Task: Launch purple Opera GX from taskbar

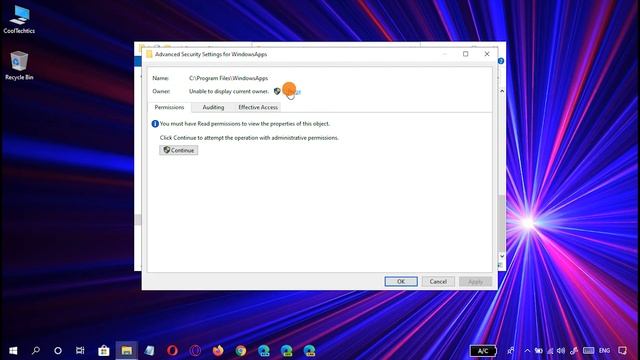Action: coord(195,351)
